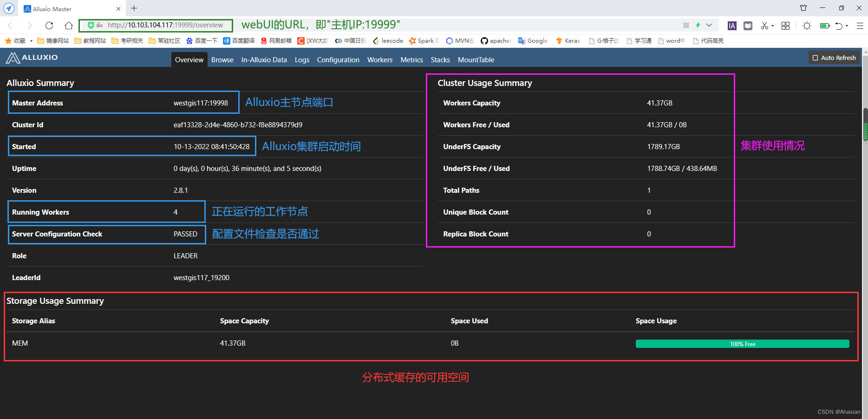
Task: Open the scissors tool dropdown arrow
Action: [772, 26]
